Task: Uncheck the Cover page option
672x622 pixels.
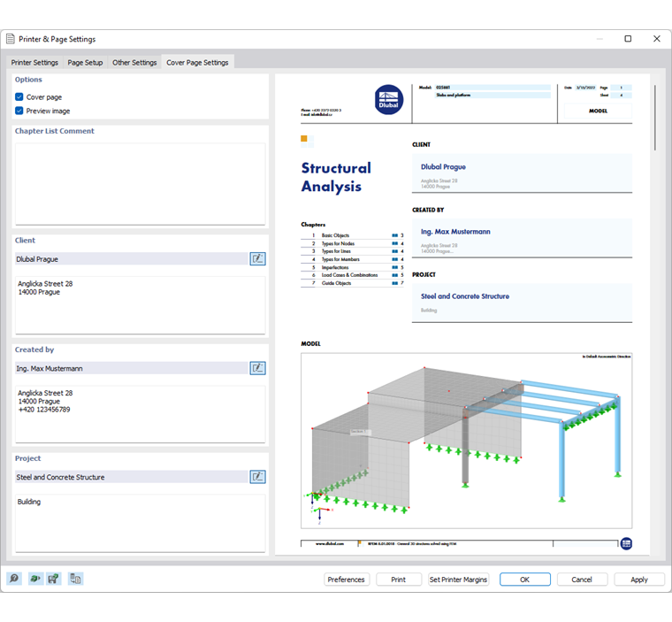Action: click(19, 97)
